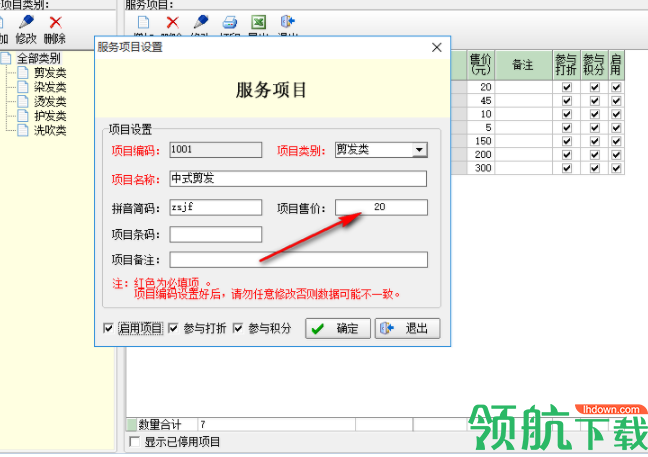This screenshot has height=457, width=648.
Task: Click the empty 项目条码 input field
Action: pyautogui.click(x=216, y=234)
